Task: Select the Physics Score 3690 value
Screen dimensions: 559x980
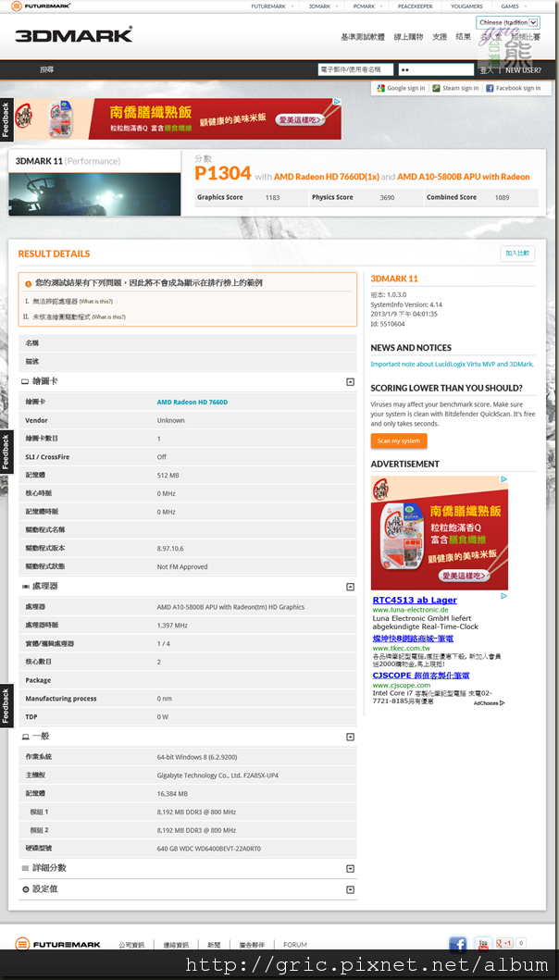Action: coord(387,197)
